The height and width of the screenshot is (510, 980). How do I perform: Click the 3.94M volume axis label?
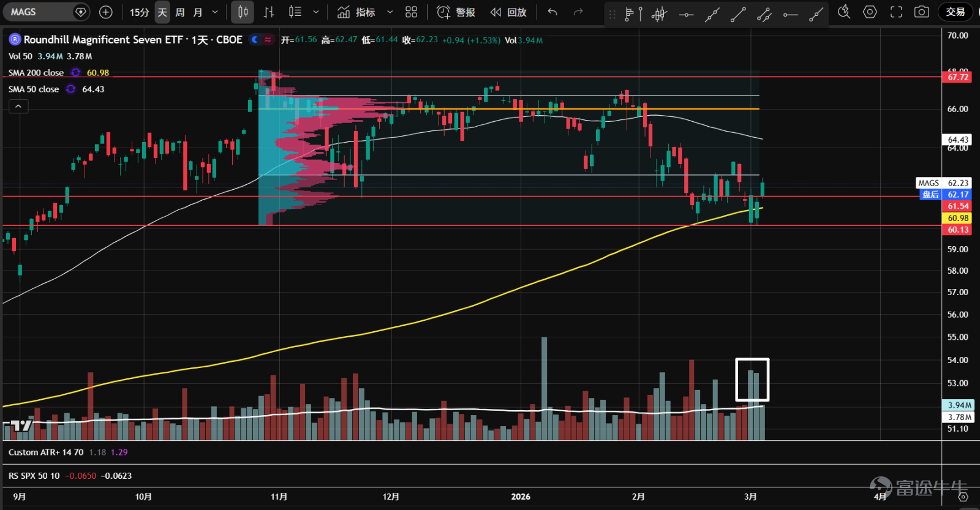[x=959, y=405]
